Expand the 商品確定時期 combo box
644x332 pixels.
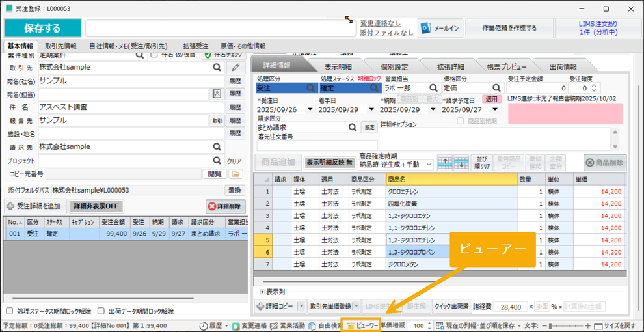[428, 165]
